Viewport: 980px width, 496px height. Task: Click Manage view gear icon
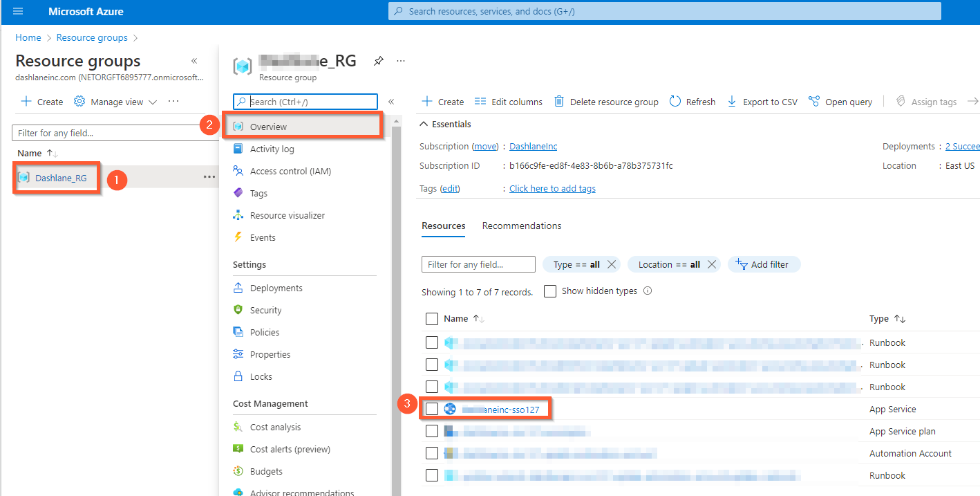pyautogui.click(x=79, y=102)
